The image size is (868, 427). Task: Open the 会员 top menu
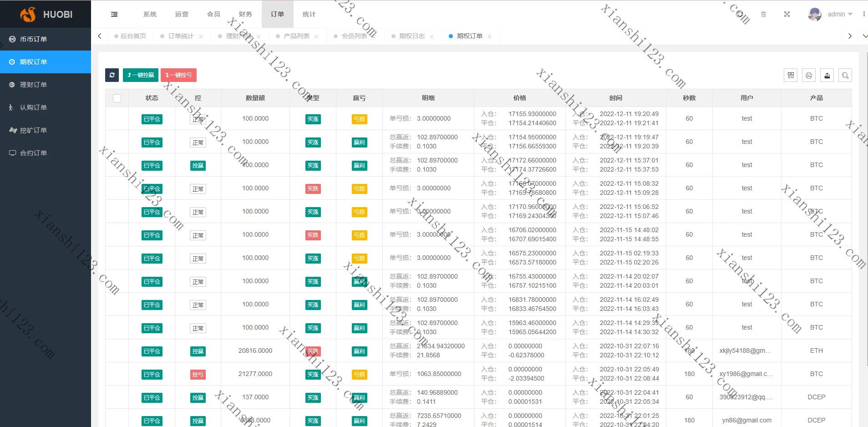click(213, 14)
